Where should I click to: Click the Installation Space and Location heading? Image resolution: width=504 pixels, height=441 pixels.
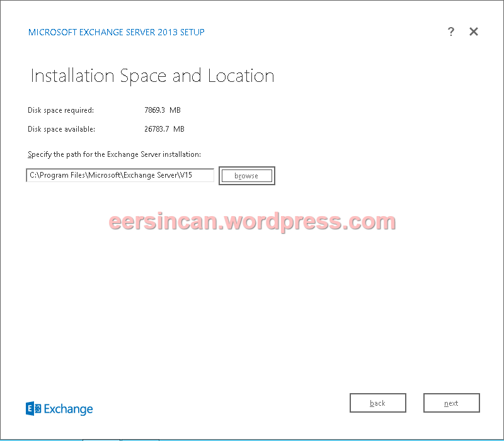pyautogui.click(x=152, y=76)
